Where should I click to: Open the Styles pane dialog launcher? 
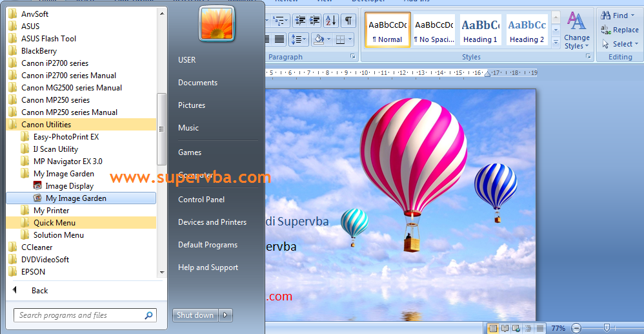click(588, 56)
